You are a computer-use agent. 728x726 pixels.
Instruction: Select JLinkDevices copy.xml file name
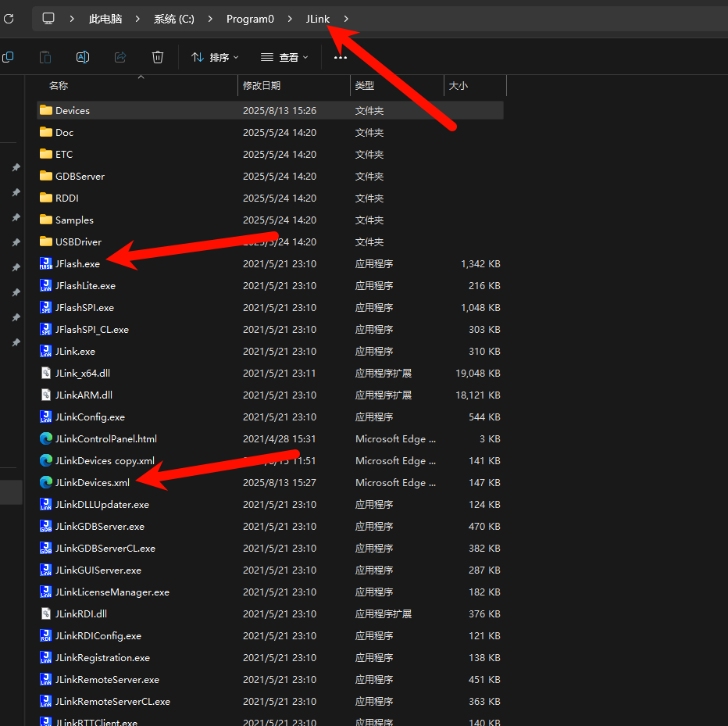coord(105,461)
